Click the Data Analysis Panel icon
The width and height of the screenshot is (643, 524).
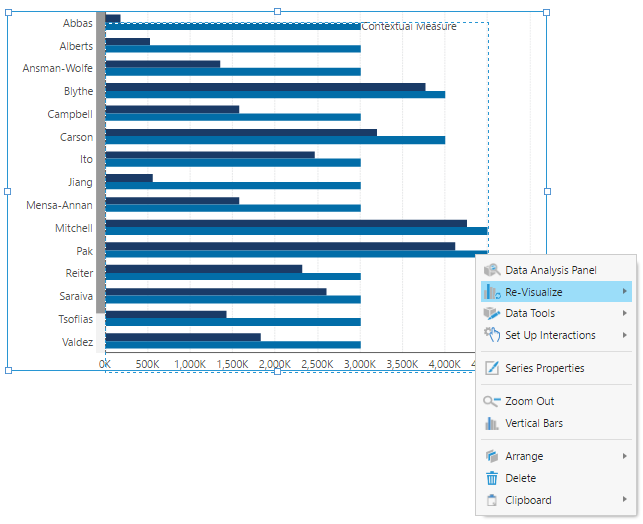pos(492,270)
